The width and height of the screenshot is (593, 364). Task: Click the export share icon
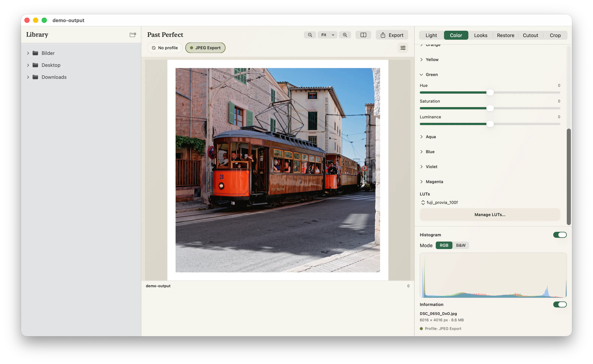coord(383,35)
